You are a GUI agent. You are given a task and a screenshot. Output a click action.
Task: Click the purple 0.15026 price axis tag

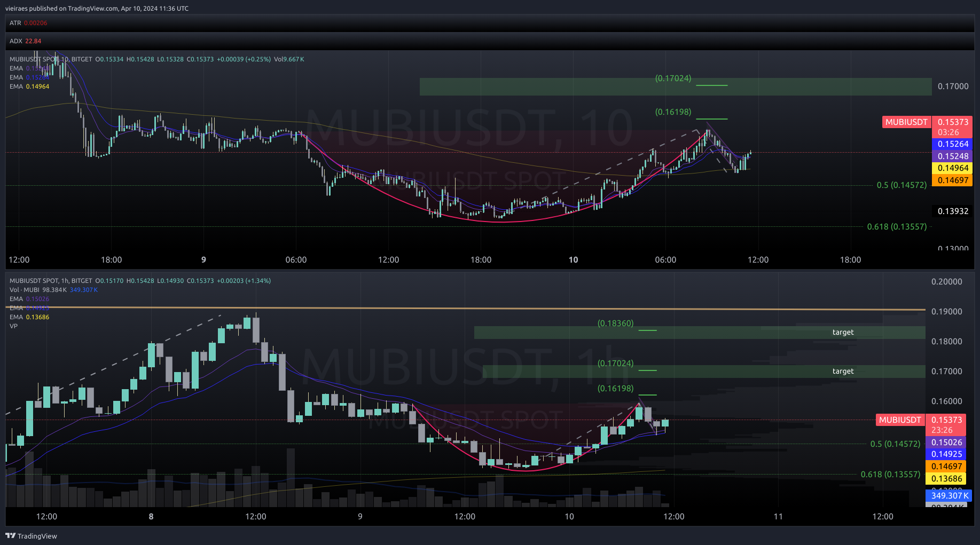946,443
